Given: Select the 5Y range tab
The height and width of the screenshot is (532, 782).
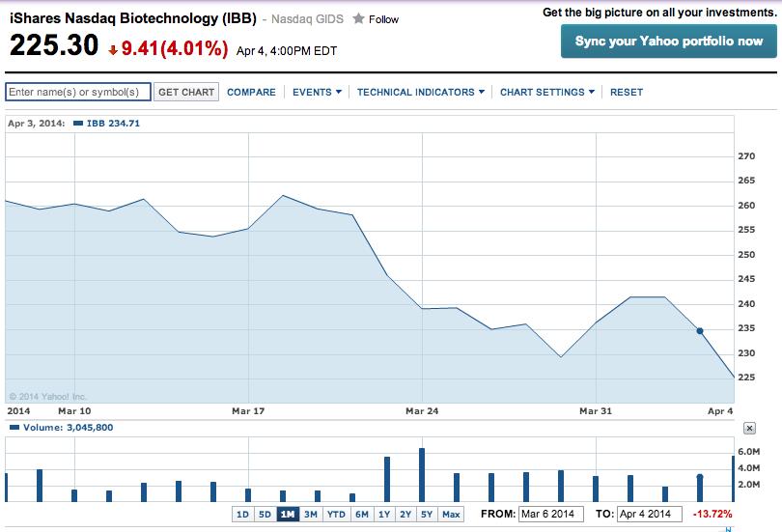Looking at the screenshot, I should coord(427,514).
